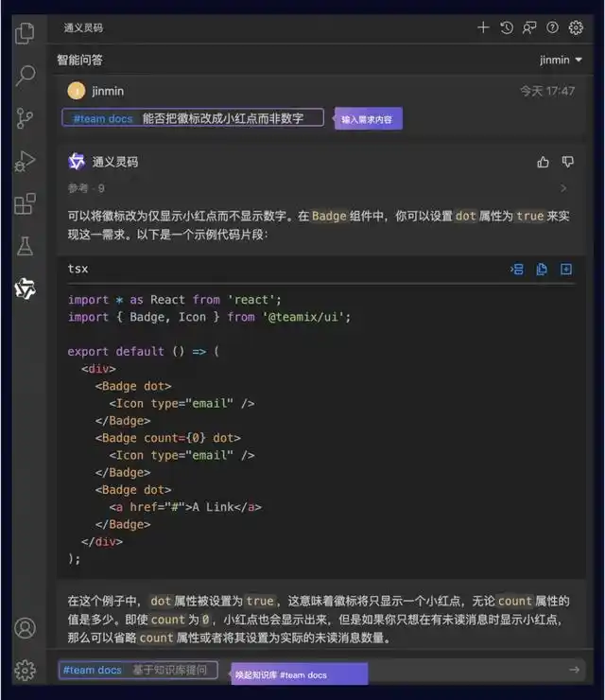Click the jinmin user avatar
The image size is (605, 700).
click(x=77, y=91)
